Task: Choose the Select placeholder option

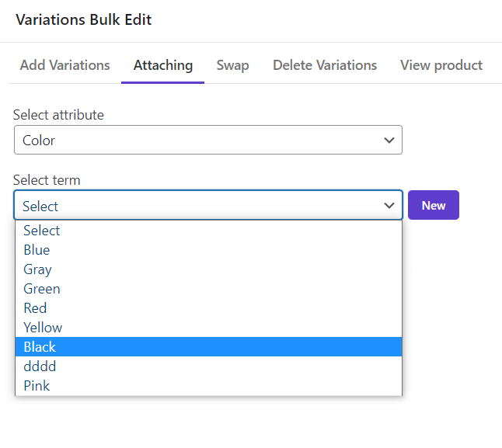Action: pyautogui.click(x=208, y=231)
